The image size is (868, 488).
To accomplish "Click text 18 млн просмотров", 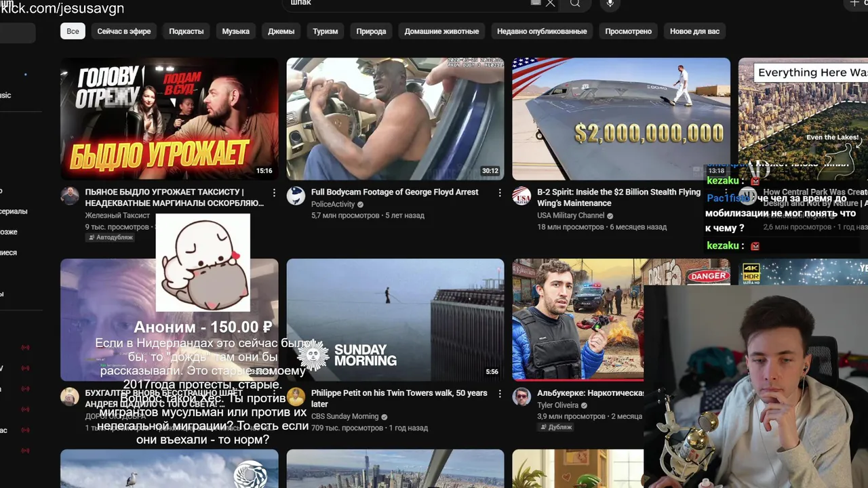I will (570, 227).
